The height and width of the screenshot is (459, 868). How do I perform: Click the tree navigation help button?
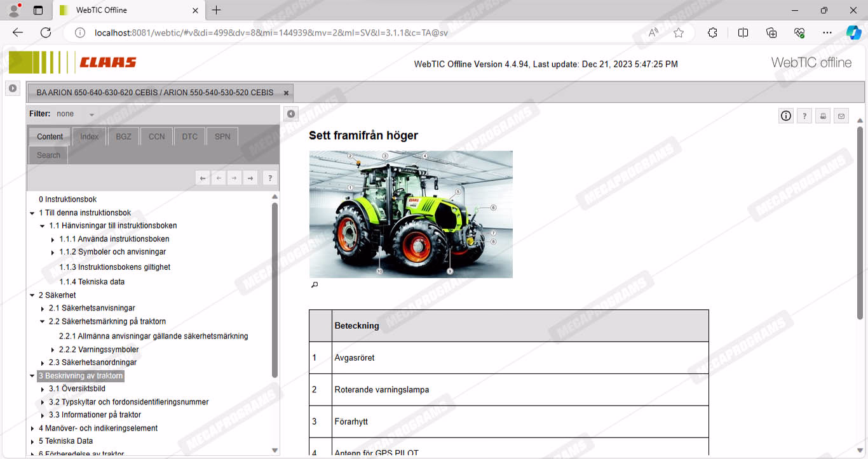point(269,178)
